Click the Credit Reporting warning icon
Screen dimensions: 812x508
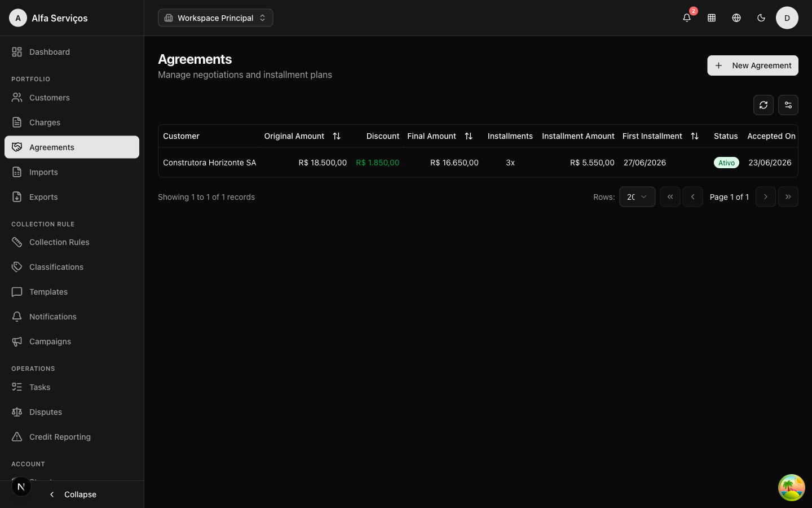point(17,437)
